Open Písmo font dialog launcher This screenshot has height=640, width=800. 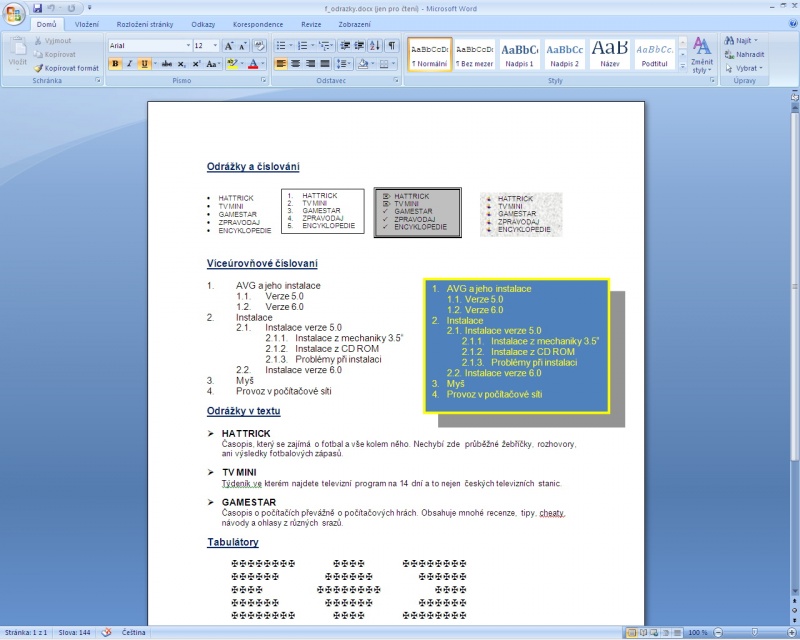click(x=263, y=80)
